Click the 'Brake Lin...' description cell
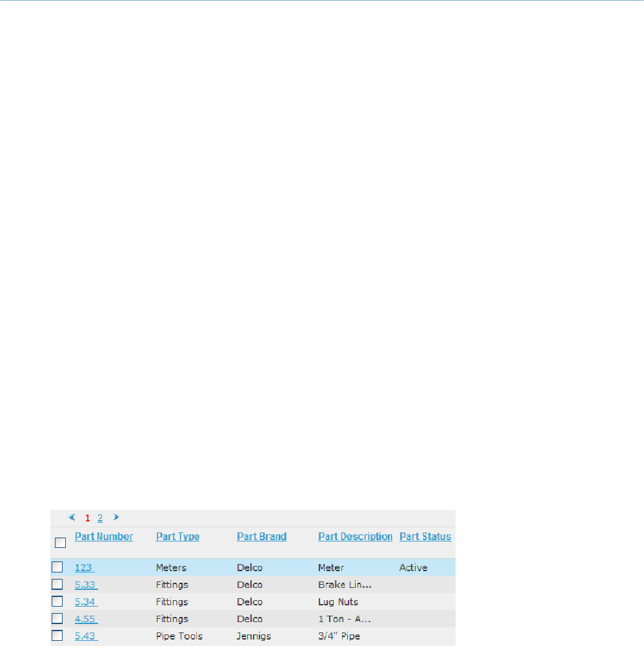644x646 pixels. pyautogui.click(x=345, y=585)
